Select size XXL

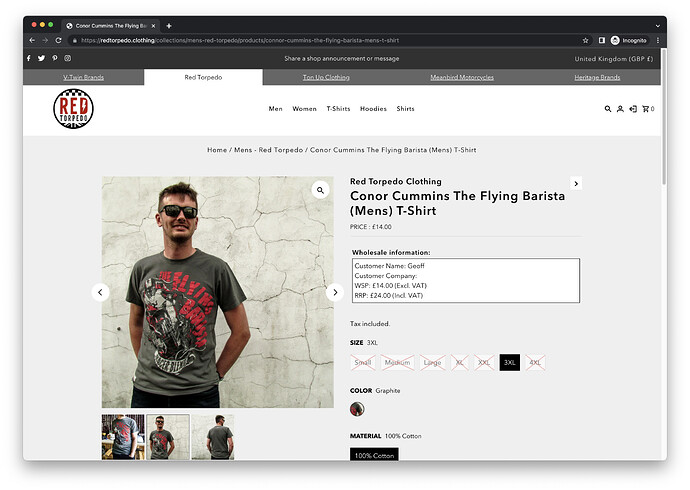(484, 362)
